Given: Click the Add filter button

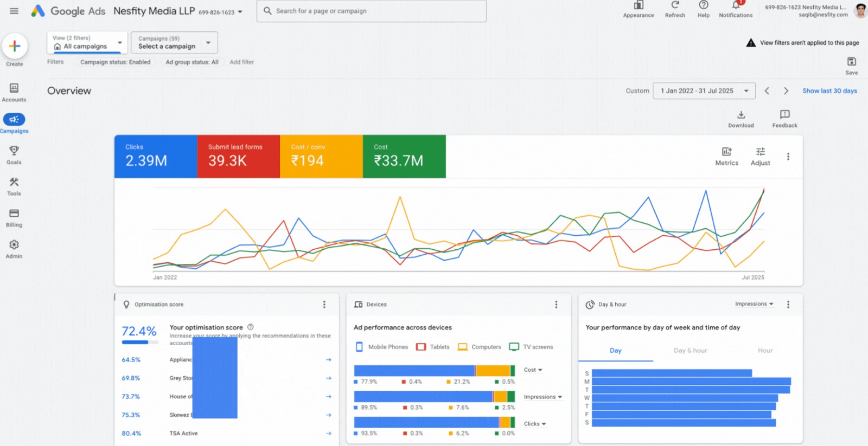Looking at the screenshot, I should coord(242,62).
